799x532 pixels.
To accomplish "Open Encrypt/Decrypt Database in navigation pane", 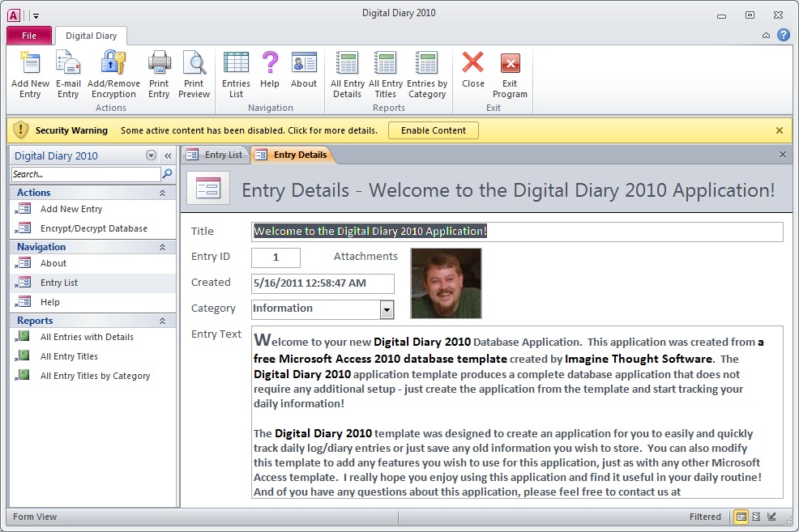I will pyautogui.click(x=92, y=228).
